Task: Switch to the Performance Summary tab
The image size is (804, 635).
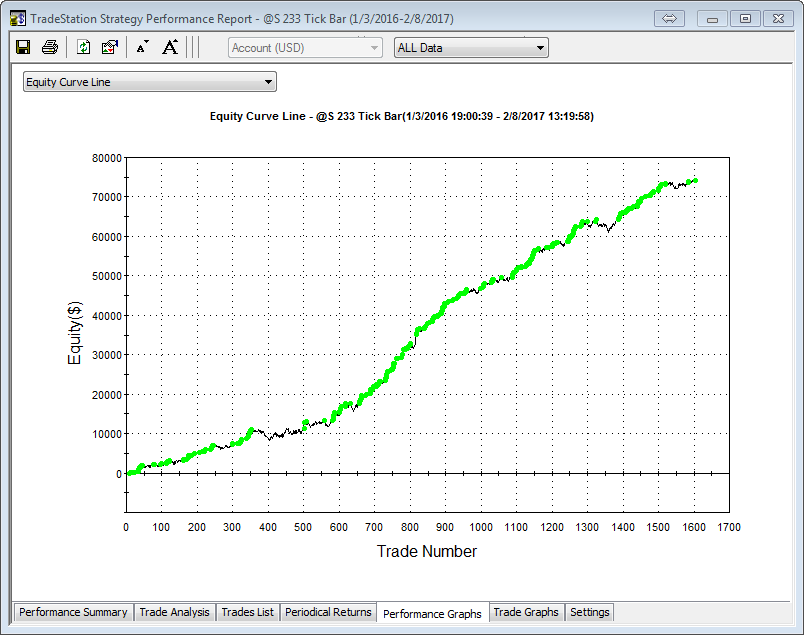Action: pos(73,612)
